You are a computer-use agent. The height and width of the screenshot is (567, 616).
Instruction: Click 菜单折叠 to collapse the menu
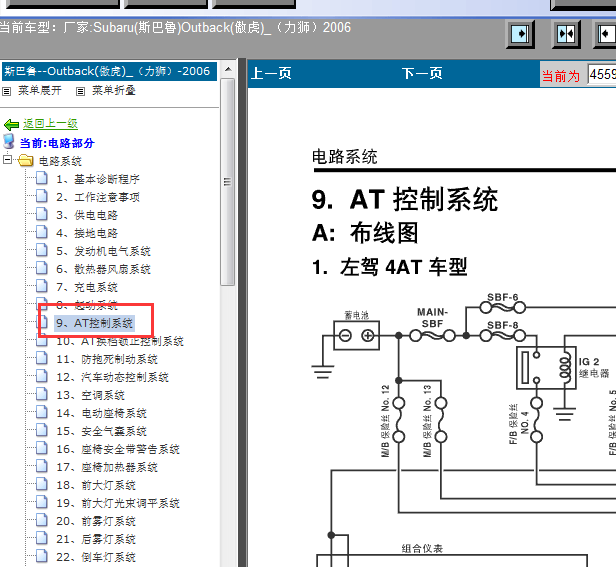114,91
